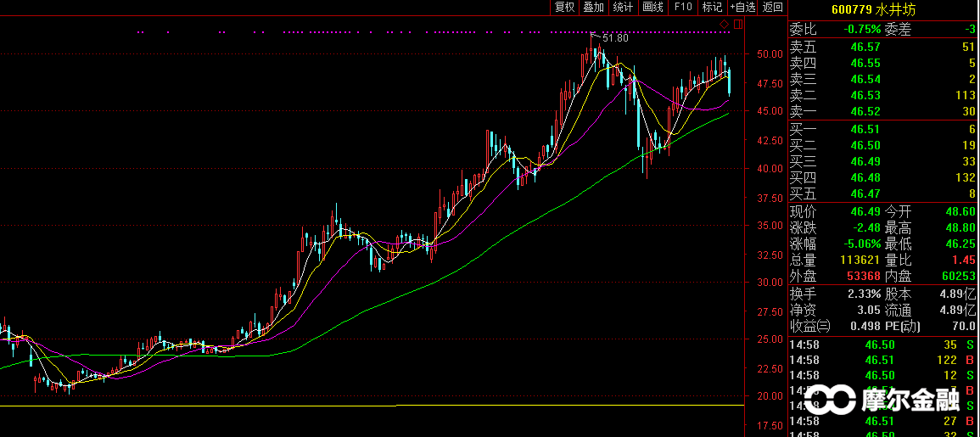Select 买二 price 46.50 row

click(x=884, y=146)
